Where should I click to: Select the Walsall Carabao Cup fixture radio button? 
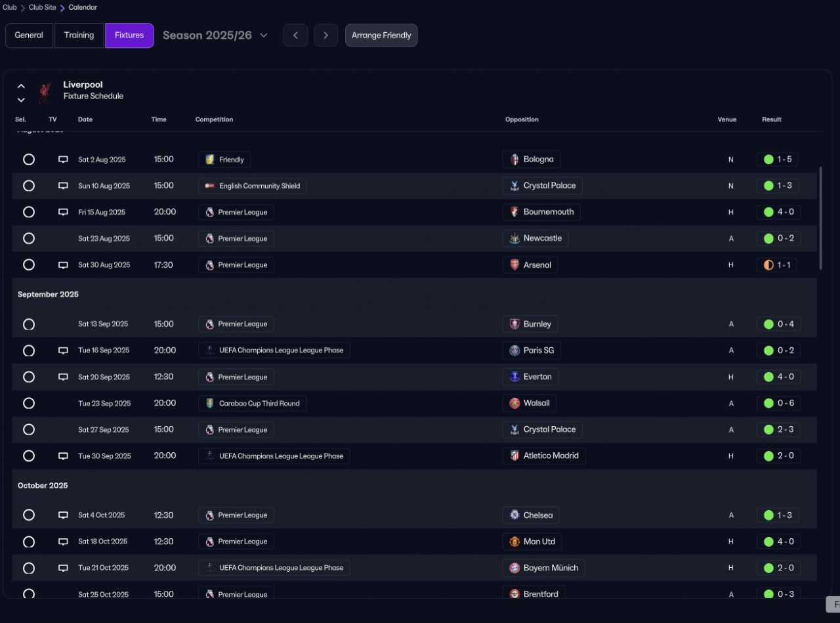point(29,403)
